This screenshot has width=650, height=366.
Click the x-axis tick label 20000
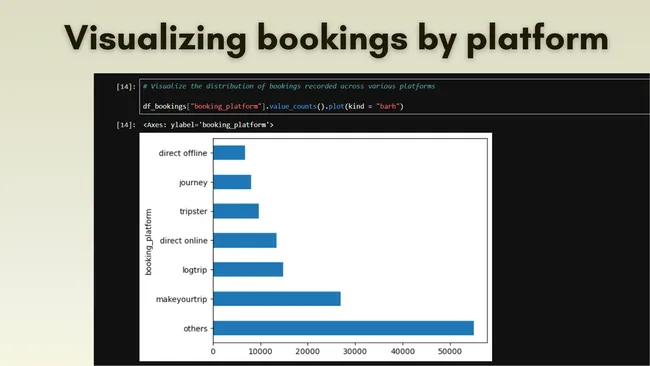(308, 351)
